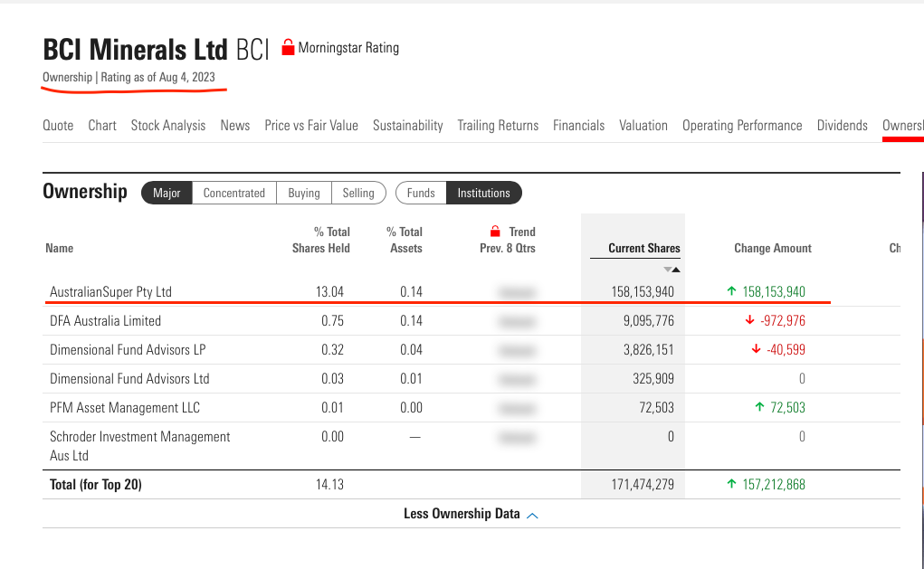The height and width of the screenshot is (569, 924).
Task: Collapse with the Less Ownership Data chevron
Action: pos(532,516)
